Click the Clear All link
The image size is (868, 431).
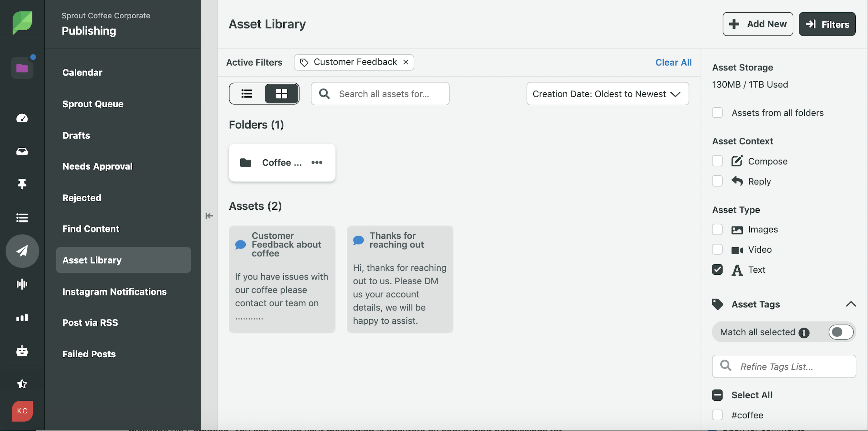673,63
